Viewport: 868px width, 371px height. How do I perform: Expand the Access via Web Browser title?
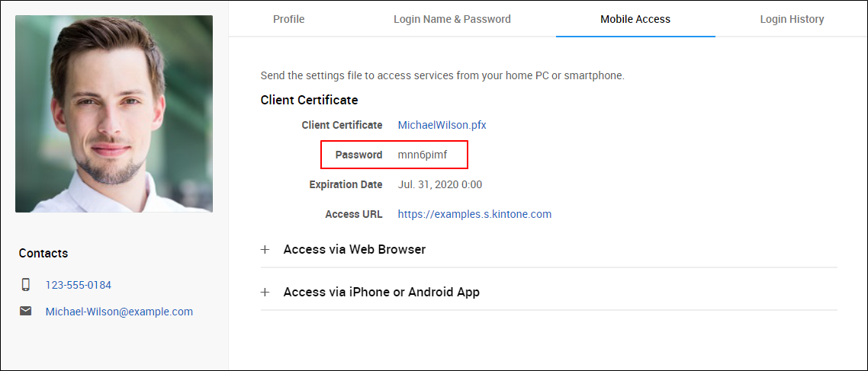coord(354,249)
